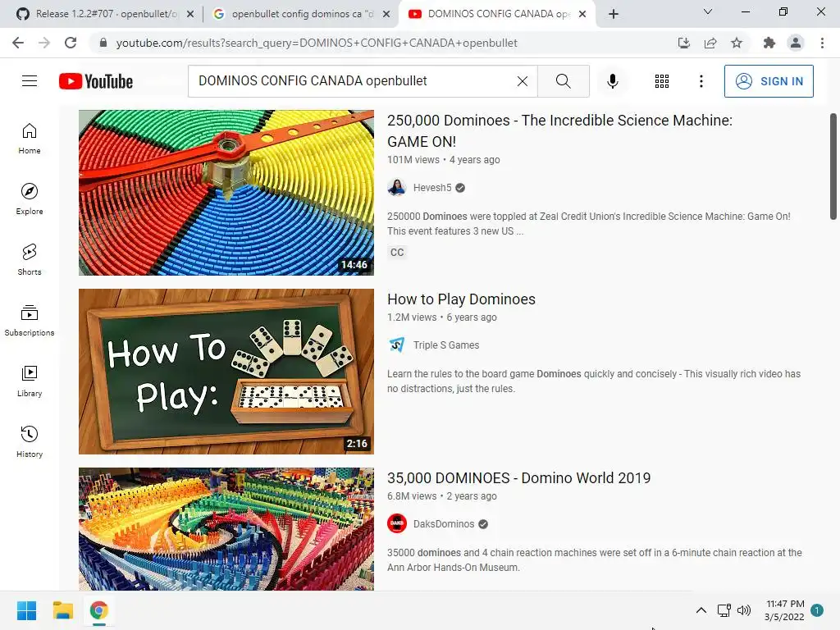
Task: Open volume control in tray
Action: tap(743, 610)
